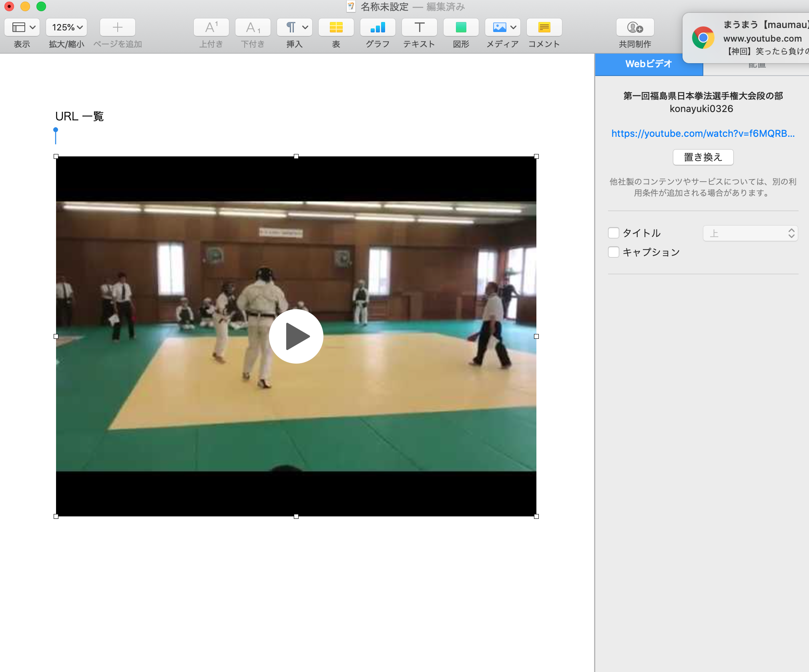Add a comment with コメント icon
The height and width of the screenshot is (672, 809).
[x=544, y=27]
